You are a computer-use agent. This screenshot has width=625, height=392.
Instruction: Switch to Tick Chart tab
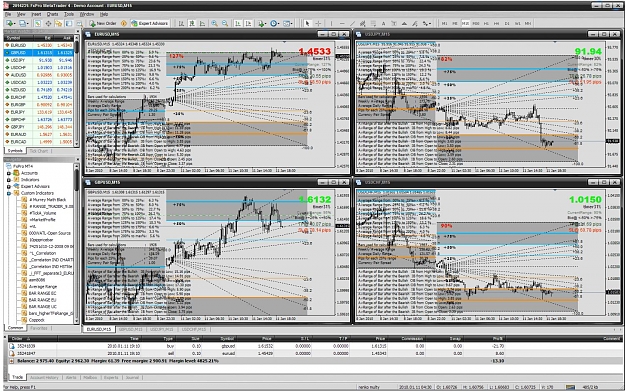(39, 151)
